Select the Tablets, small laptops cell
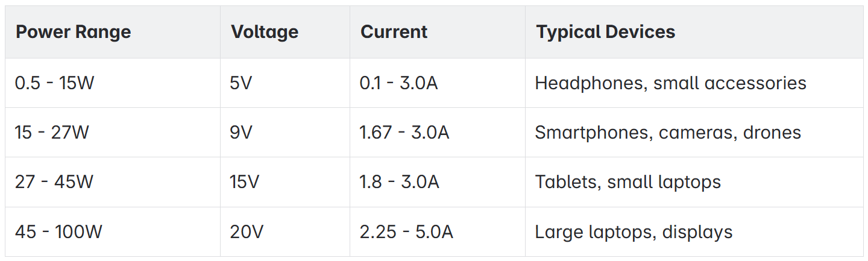 point(627,182)
